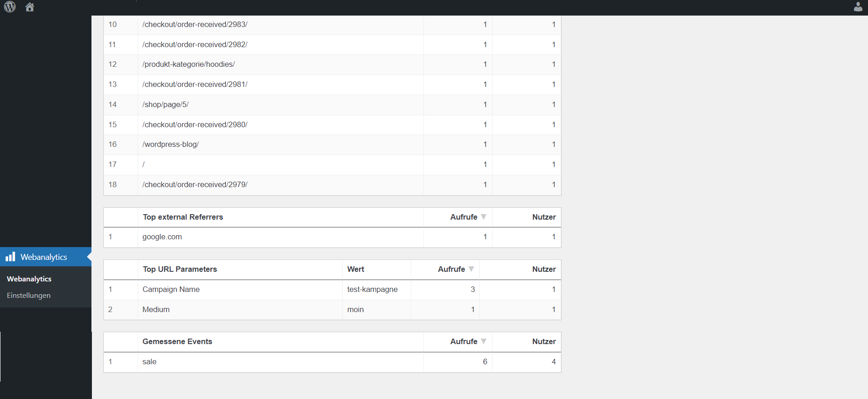Click Nutzer header in Referrers table
Image resolution: width=868 pixels, height=399 pixels.
(544, 217)
